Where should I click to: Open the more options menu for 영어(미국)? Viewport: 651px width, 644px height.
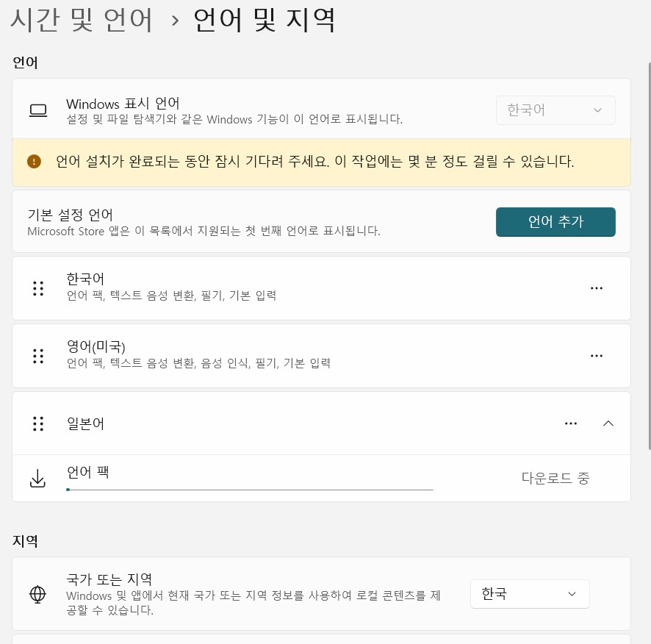[596, 356]
